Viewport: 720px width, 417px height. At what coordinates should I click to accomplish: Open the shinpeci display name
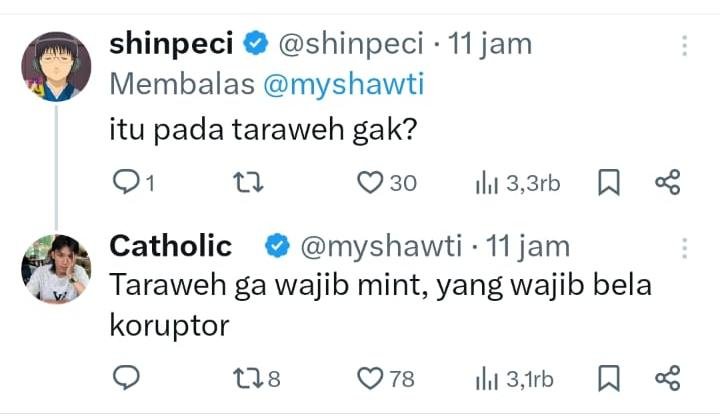coord(171,44)
